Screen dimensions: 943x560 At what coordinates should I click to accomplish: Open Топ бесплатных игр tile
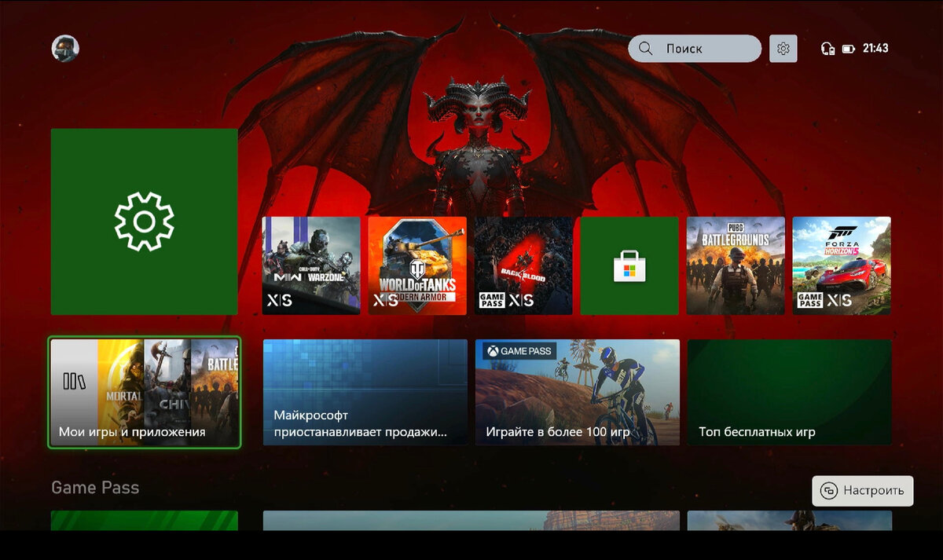point(790,393)
